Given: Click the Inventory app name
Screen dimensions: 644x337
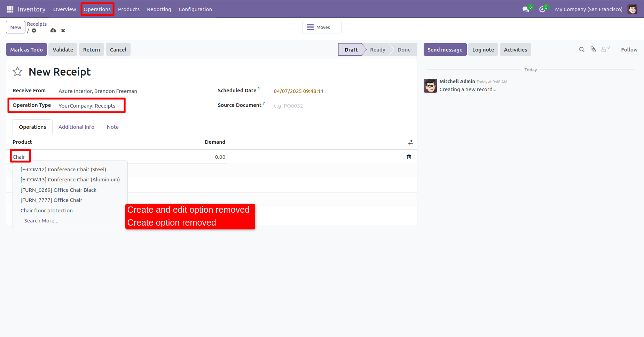Looking at the screenshot, I should [x=32, y=9].
